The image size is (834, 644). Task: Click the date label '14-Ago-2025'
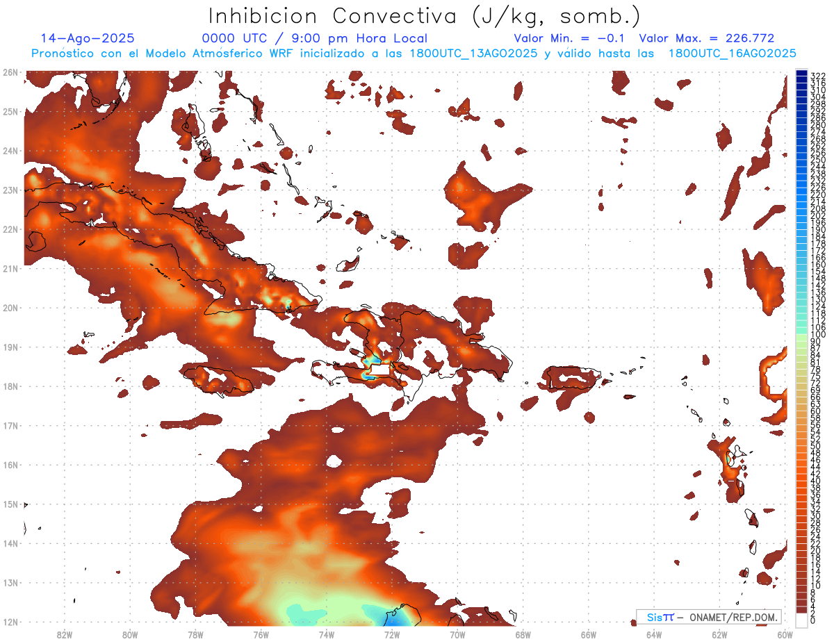pyautogui.click(x=88, y=38)
